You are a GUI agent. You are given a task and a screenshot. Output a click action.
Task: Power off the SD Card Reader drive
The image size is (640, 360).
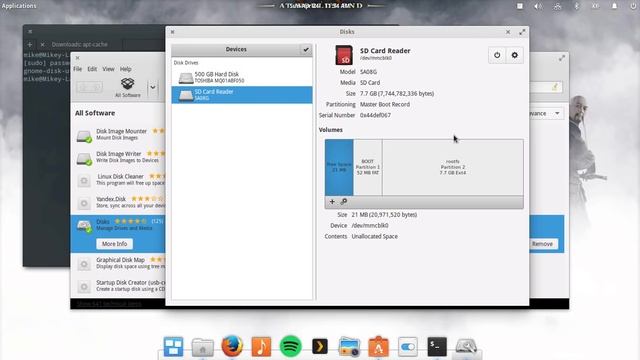coord(497,55)
